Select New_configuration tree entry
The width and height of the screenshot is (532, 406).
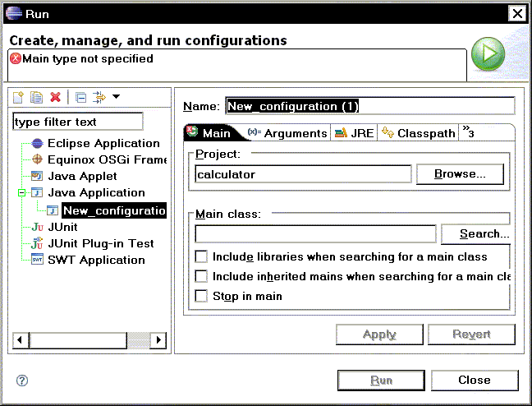[x=114, y=210]
